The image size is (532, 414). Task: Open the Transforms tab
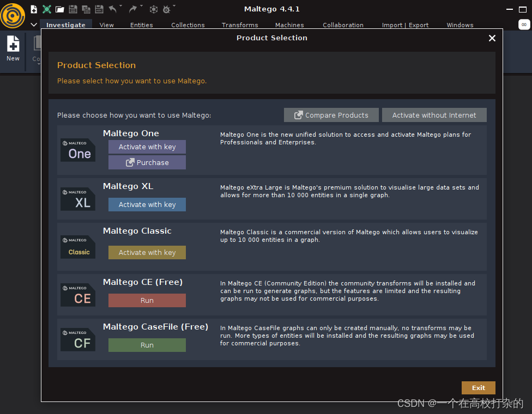tap(240, 25)
